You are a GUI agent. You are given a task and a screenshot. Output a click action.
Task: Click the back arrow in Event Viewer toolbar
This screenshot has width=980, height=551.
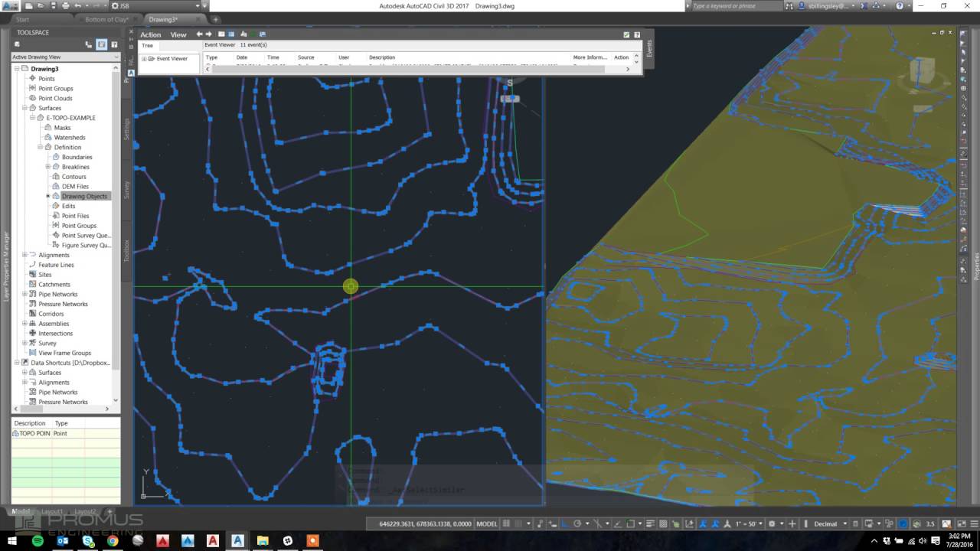click(x=200, y=34)
